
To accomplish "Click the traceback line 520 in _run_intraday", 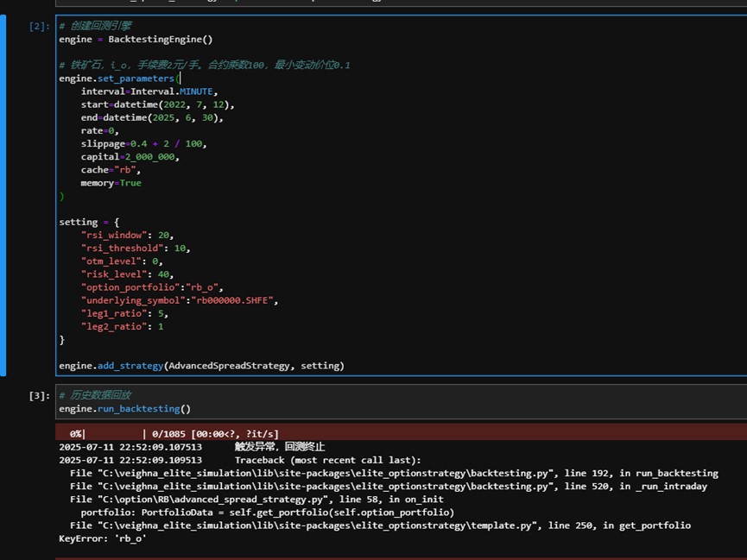I will (x=389, y=486).
